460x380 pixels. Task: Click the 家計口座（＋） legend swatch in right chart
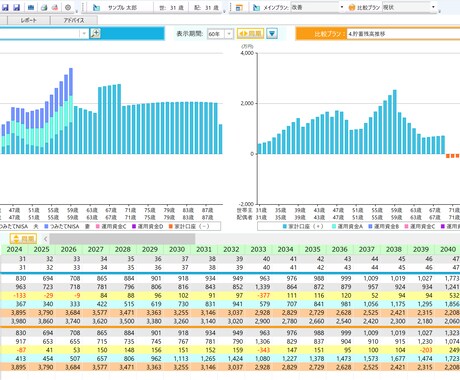(285, 226)
